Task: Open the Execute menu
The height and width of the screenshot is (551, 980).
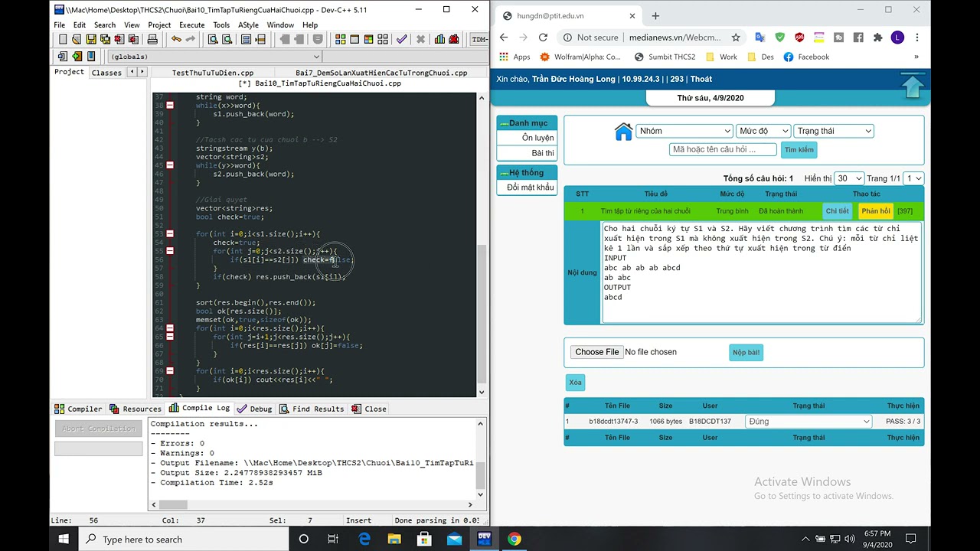Action: tap(191, 25)
